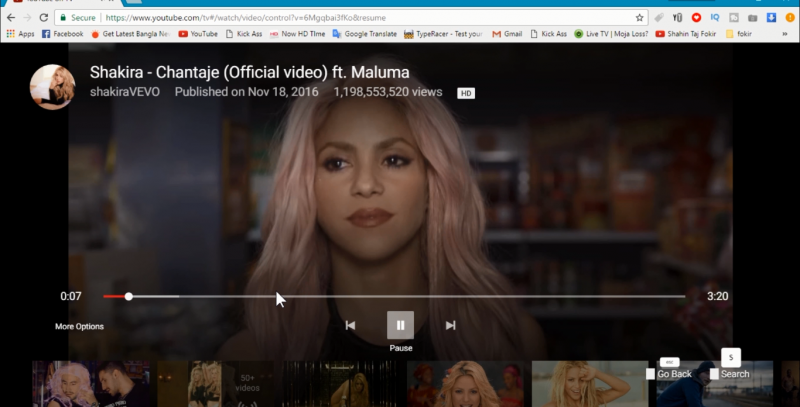This screenshot has width=800, height=407.
Task: Open the first Kick Ass bookmark
Action: click(244, 34)
